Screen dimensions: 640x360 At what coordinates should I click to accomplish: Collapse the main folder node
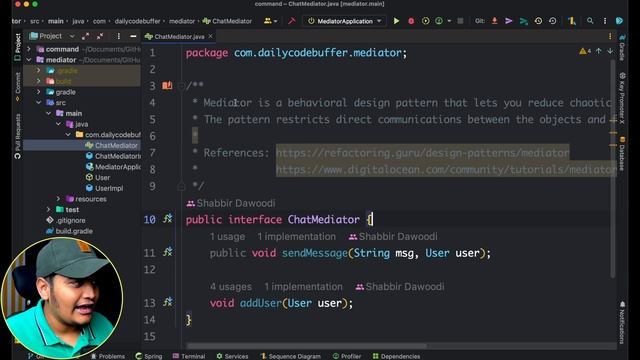click(x=49, y=113)
